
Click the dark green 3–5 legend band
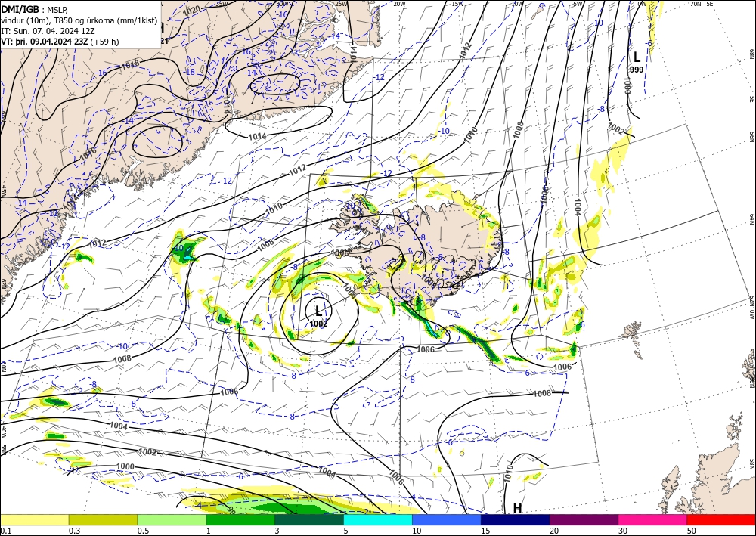[309, 519]
